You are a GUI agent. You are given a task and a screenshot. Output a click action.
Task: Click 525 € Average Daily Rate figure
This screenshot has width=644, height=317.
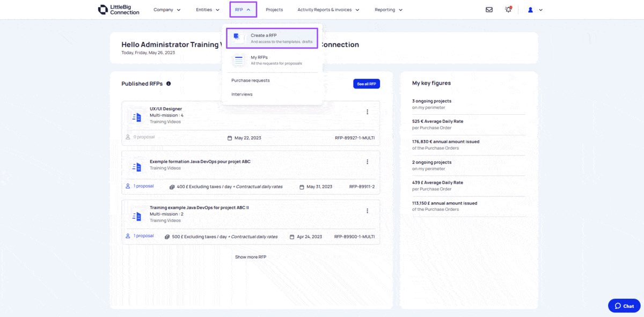coord(437,121)
